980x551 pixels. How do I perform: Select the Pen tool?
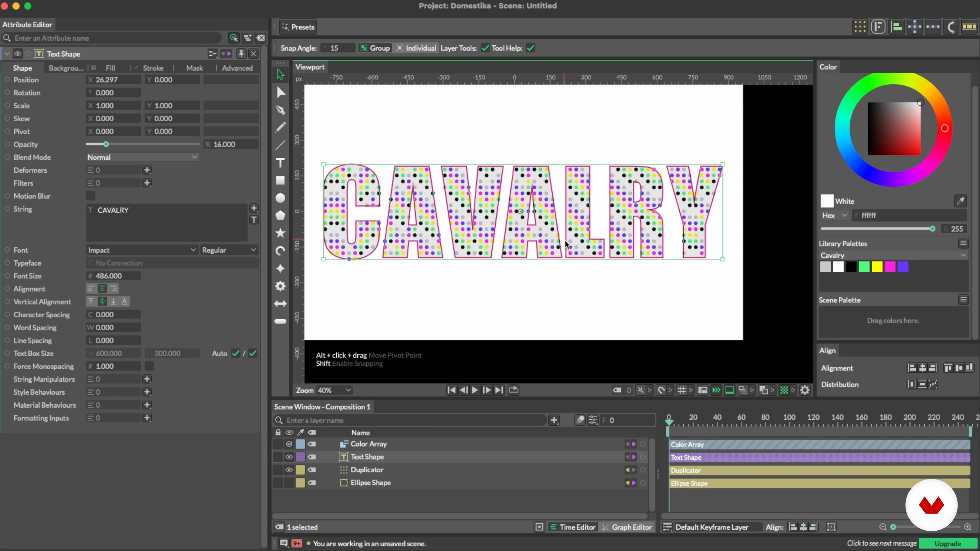point(280,110)
